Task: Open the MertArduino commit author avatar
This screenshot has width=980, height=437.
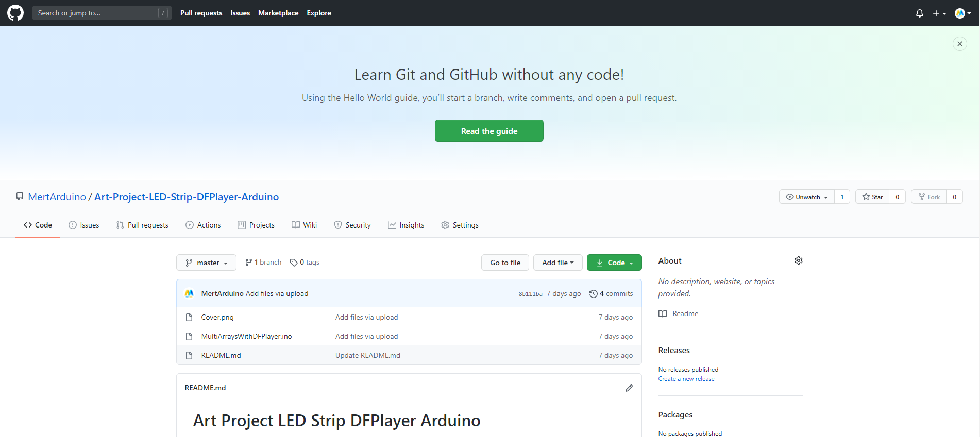Action: coord(189,293)
